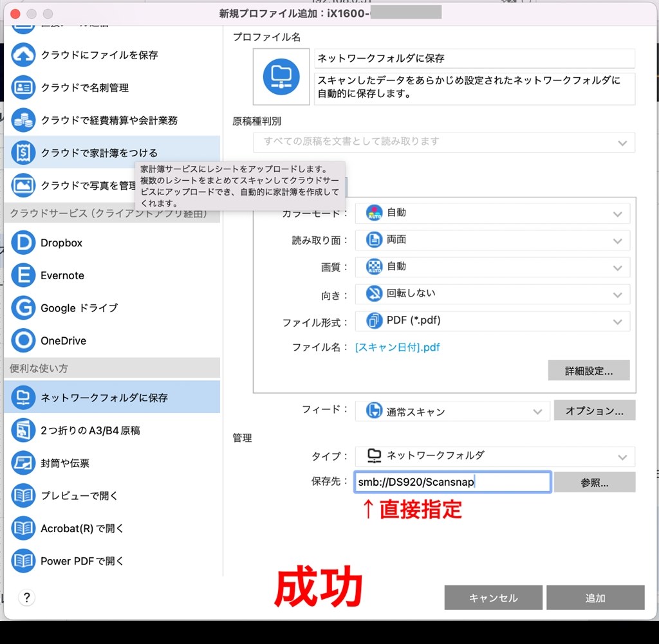Select プレビューで開く profile entry

pos(112,495)
